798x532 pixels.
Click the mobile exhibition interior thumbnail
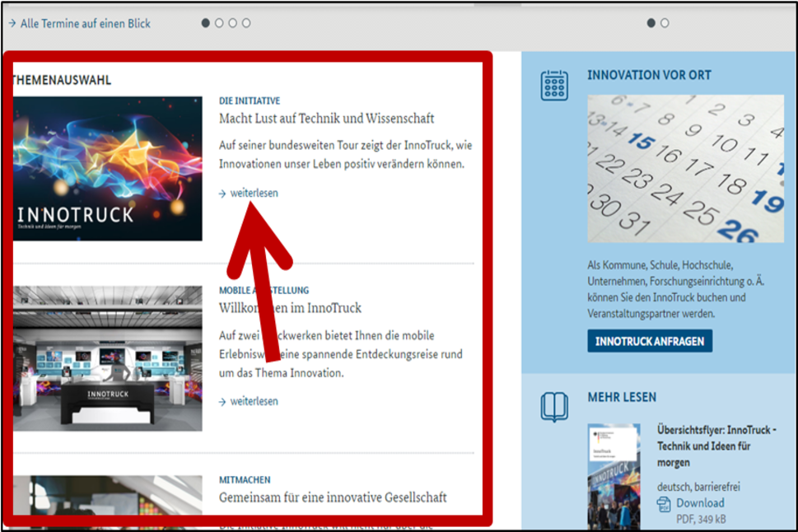108,358
